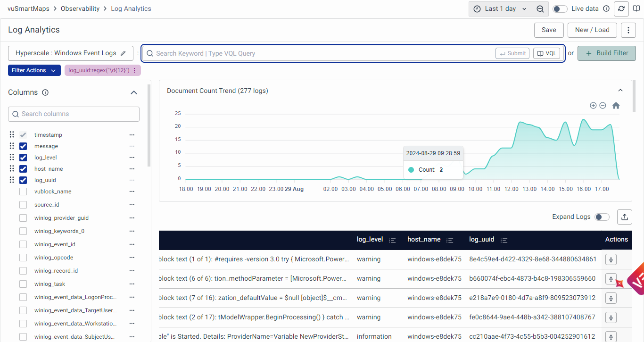
Task: Enable the Expand Logs toggle
Action: 602,217
